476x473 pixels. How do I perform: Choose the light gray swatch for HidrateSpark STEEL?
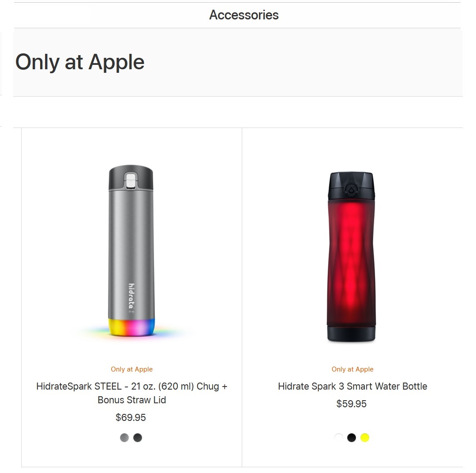(x=124, y=438)
